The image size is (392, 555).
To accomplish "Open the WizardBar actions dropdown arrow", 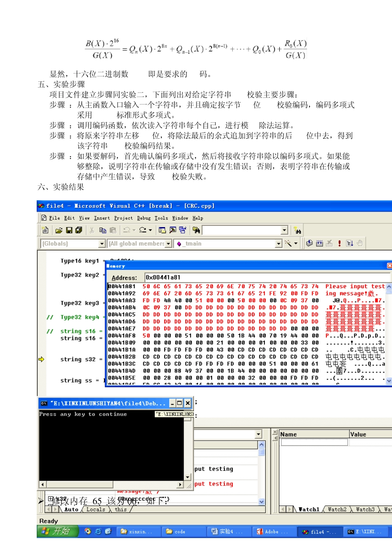I will [296, 243].
